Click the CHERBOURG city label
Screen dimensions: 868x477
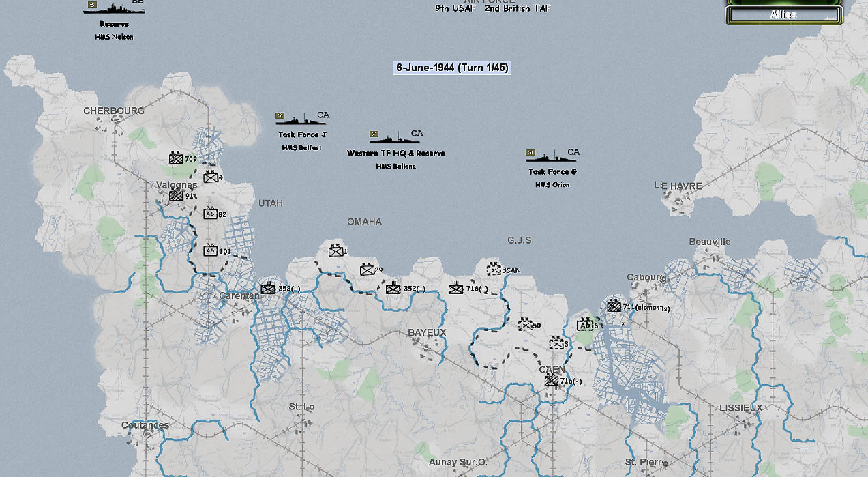coord(114,111)
